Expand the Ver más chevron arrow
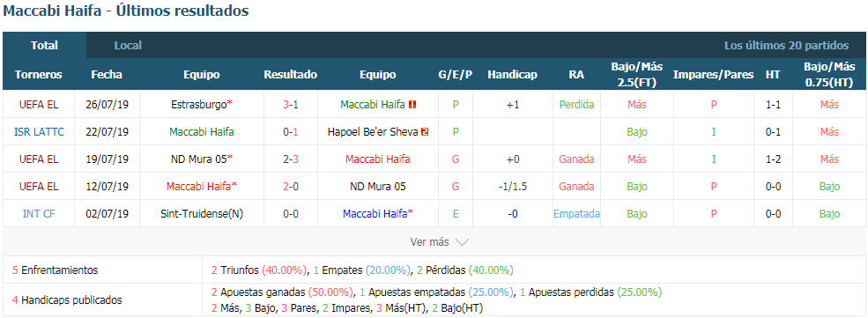Screen dimensions: 868x318 click(x=462, y=242)
